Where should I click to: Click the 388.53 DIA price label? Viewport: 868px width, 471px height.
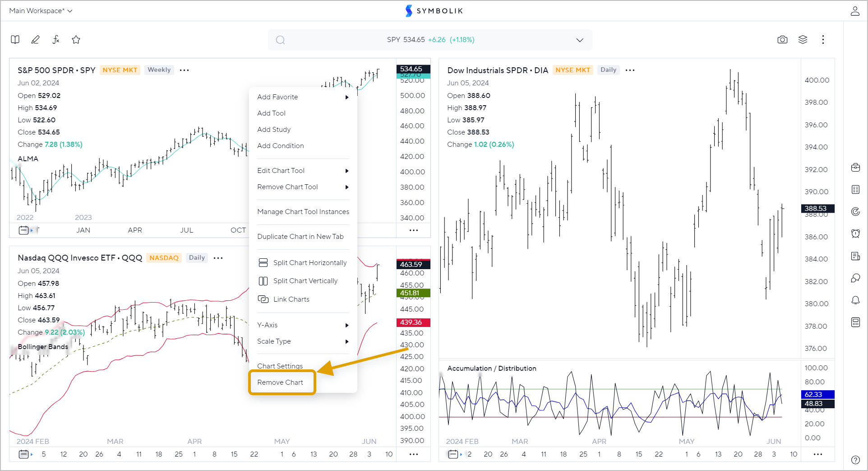[817, 209]
